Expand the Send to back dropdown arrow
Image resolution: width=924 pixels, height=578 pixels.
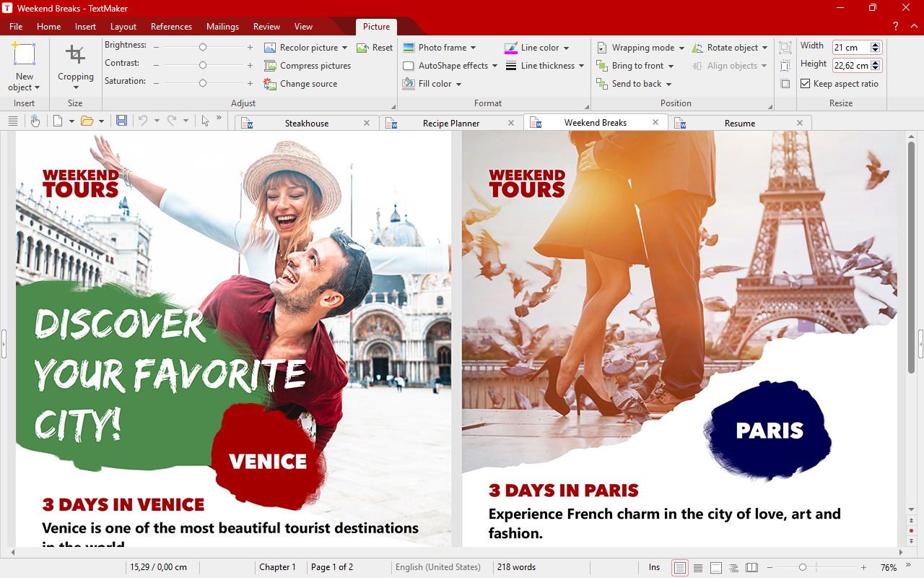pos(668,85)
